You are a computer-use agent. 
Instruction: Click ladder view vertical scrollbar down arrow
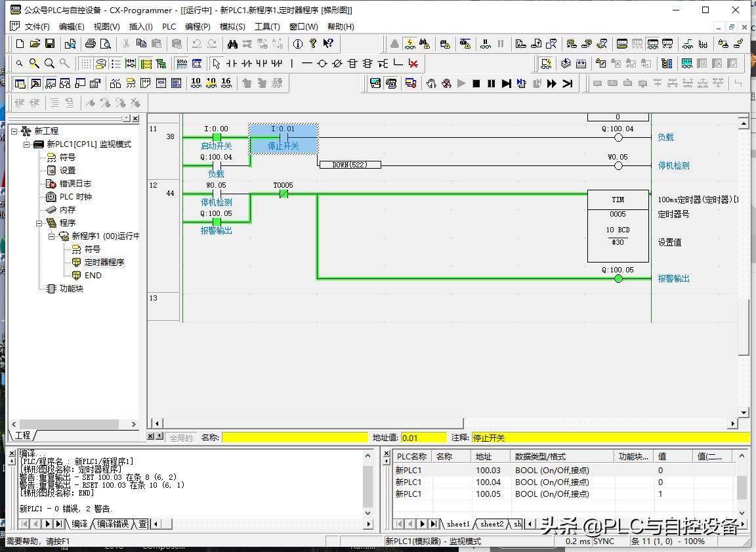click(x=744, y=413)
